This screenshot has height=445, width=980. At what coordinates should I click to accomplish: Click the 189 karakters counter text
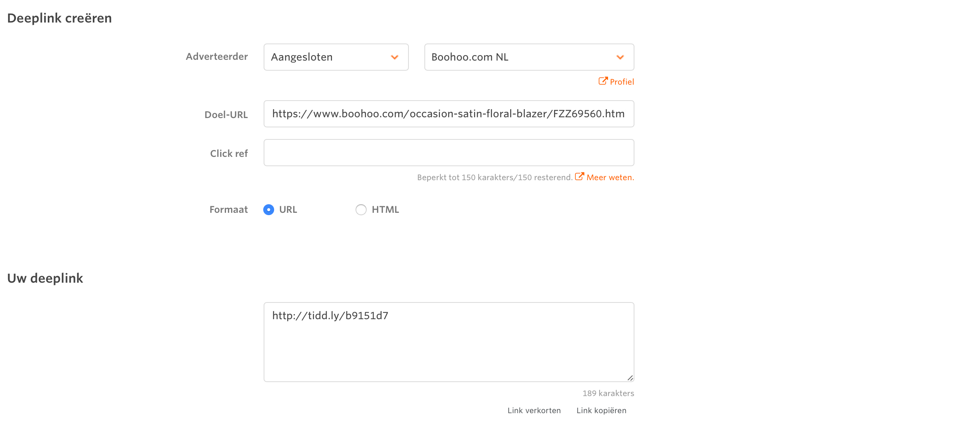coord(608,393)
